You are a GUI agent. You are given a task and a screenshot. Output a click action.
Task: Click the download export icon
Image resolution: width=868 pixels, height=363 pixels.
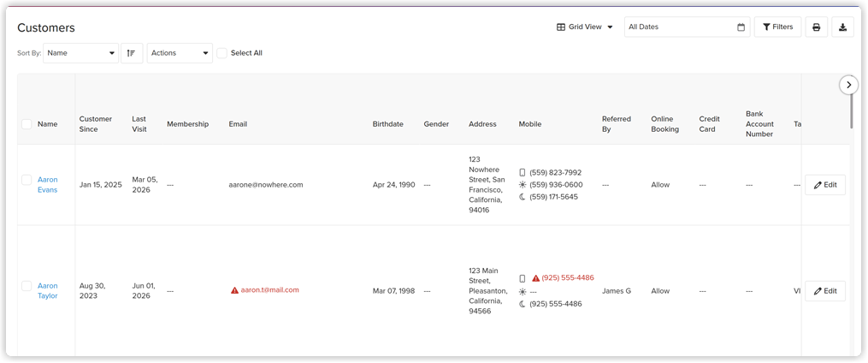[842, 27]
